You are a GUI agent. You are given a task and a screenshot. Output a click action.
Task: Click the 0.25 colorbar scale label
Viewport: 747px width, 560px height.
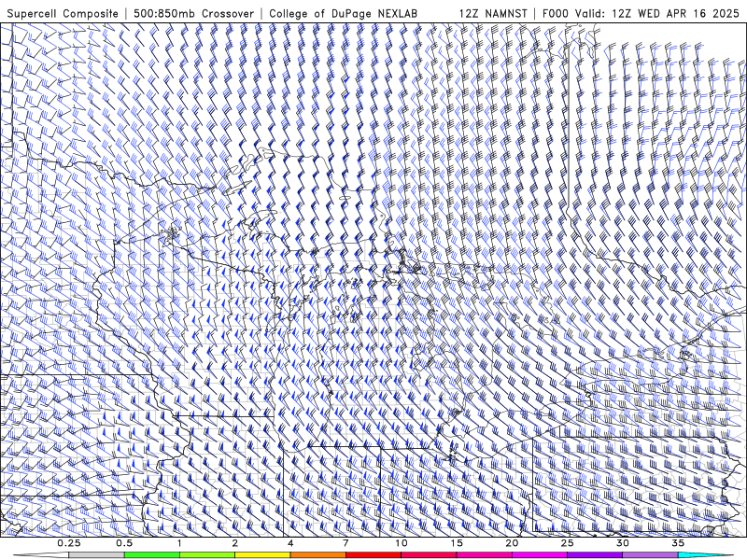pos(69,543)
